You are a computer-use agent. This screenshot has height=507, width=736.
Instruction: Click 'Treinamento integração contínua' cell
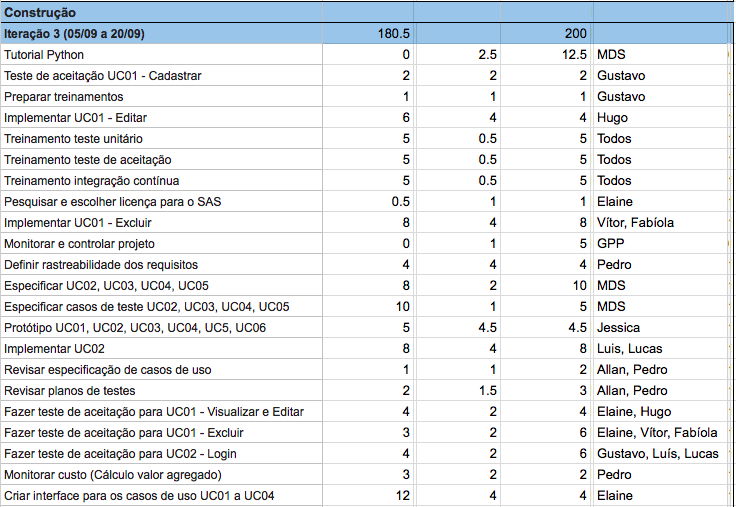tap(161, 181)
